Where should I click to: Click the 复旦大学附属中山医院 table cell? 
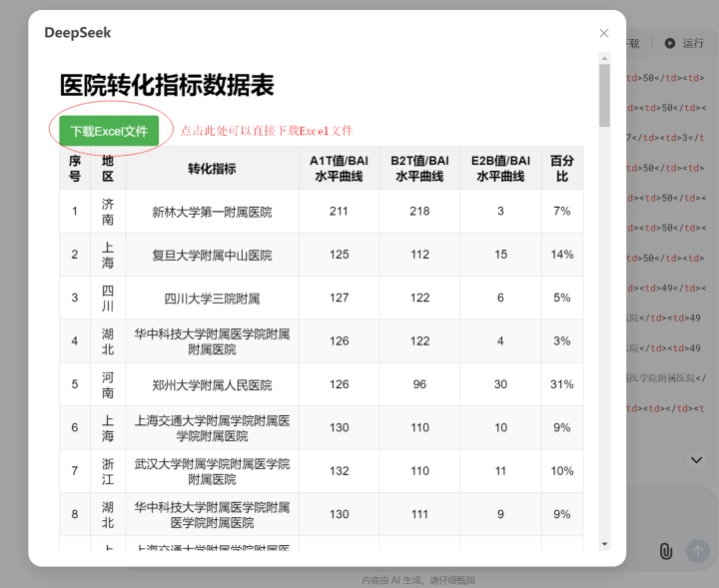212,255
